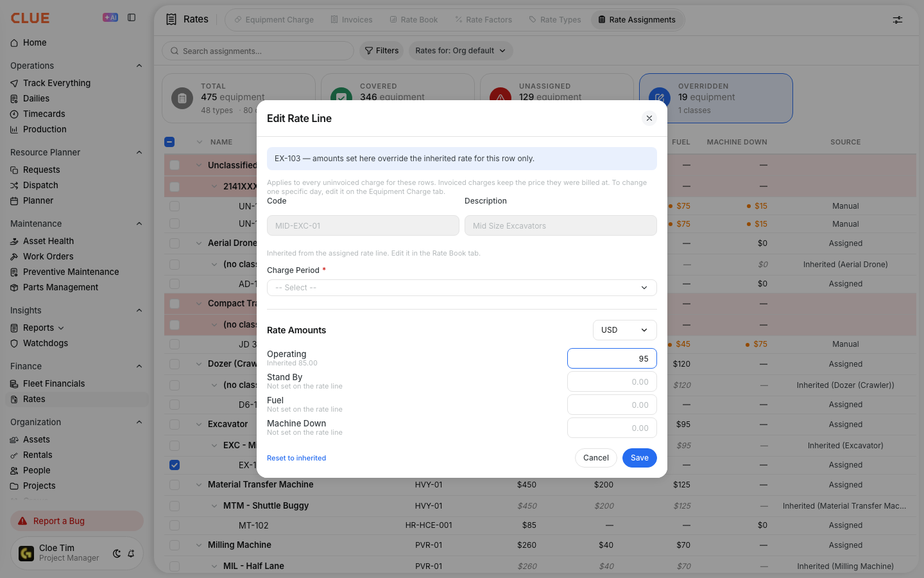Close the Edit Rate Line dialog
This screenshot has height=578, width=924.
pos(649,118)
